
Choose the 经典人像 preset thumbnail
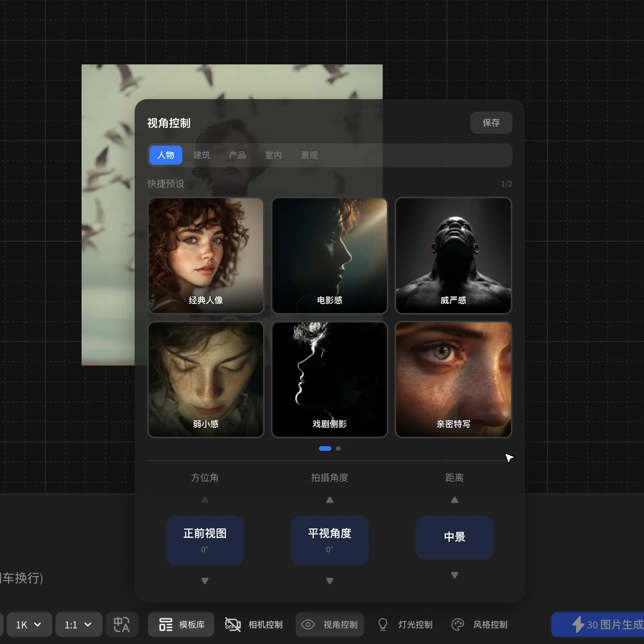[206, 256]
